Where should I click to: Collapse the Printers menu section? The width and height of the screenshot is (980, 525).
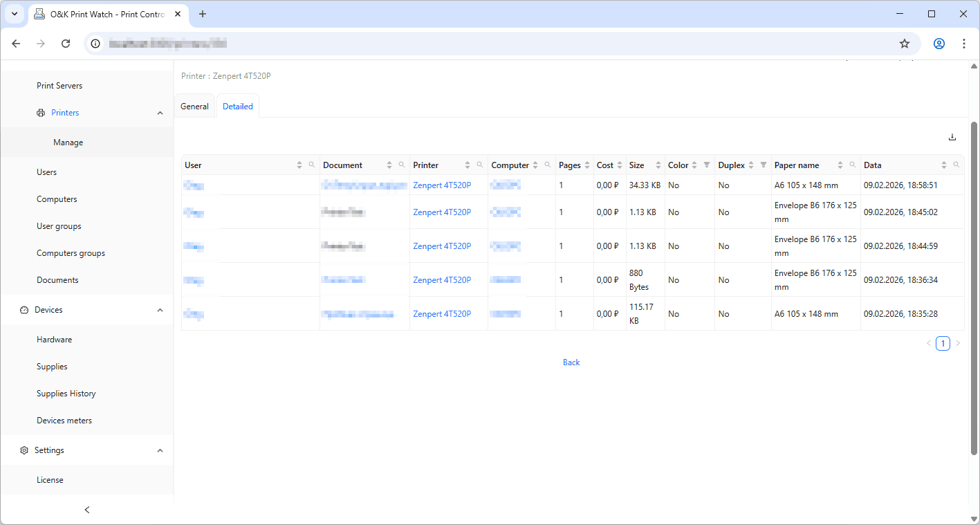tap(160, 113)
